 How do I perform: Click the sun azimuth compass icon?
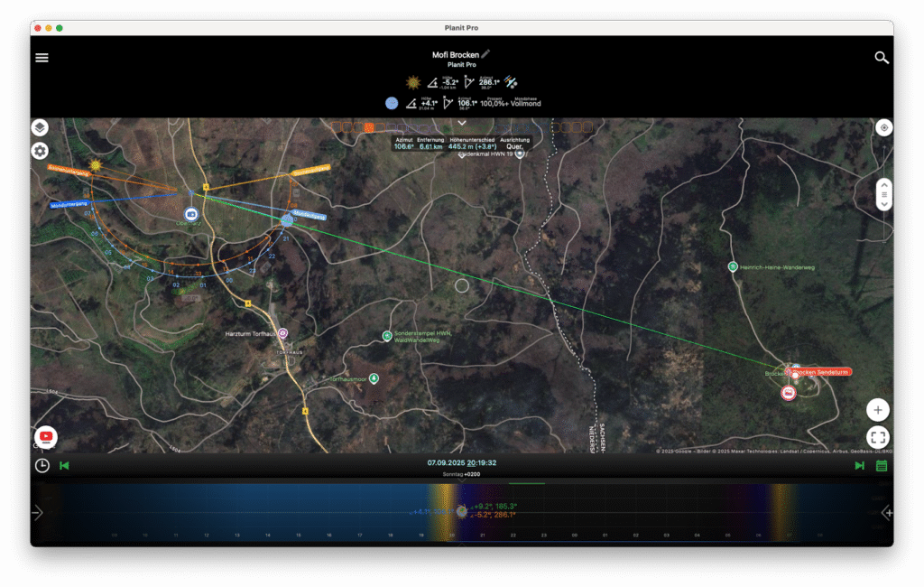click(469, 82)
